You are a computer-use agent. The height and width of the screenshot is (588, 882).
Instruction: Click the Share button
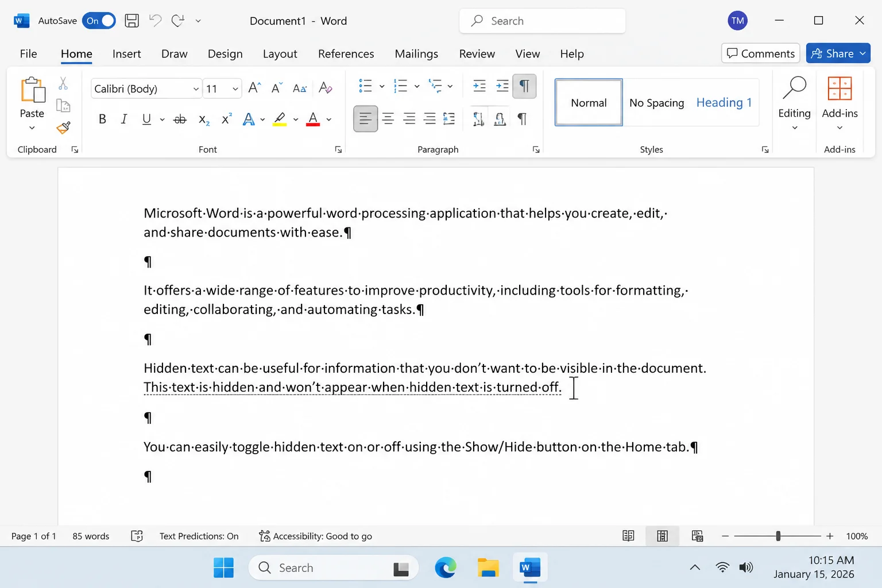pos(838,53)
